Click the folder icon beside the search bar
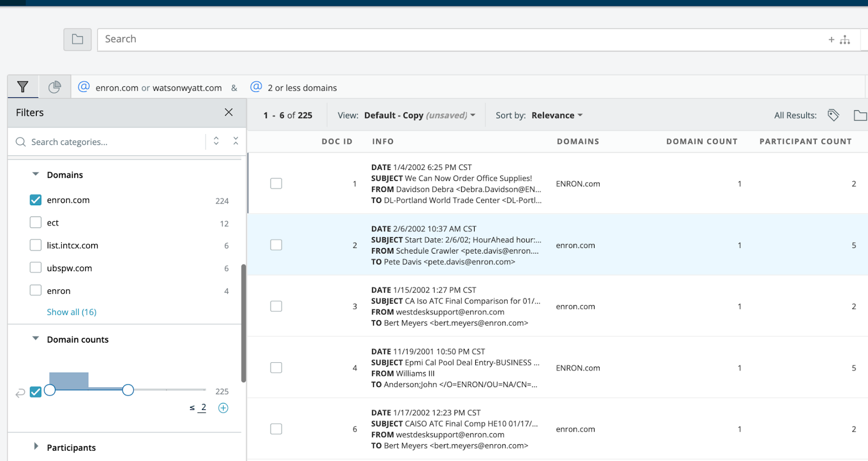The image size is (868, 461). [78, 40]
